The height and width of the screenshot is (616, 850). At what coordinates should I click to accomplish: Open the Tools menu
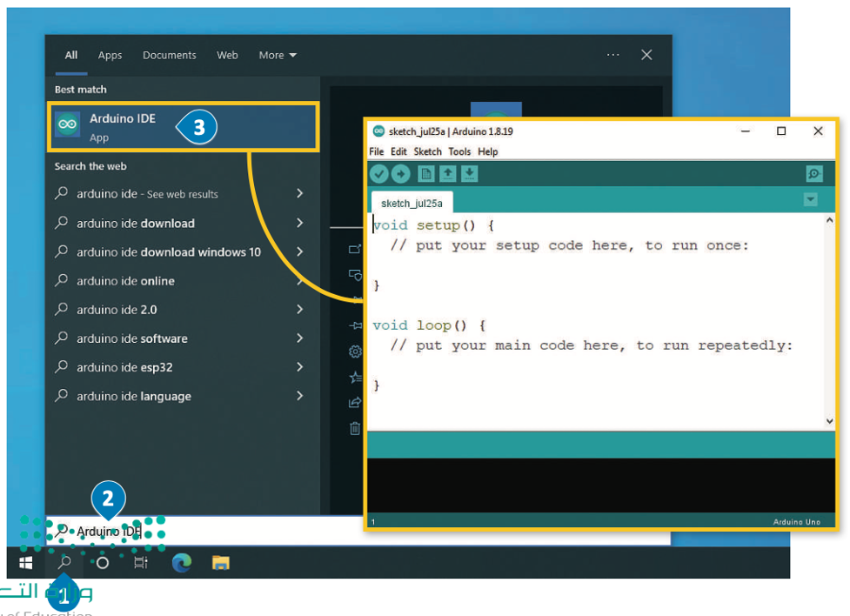click(x=459, y=151)
